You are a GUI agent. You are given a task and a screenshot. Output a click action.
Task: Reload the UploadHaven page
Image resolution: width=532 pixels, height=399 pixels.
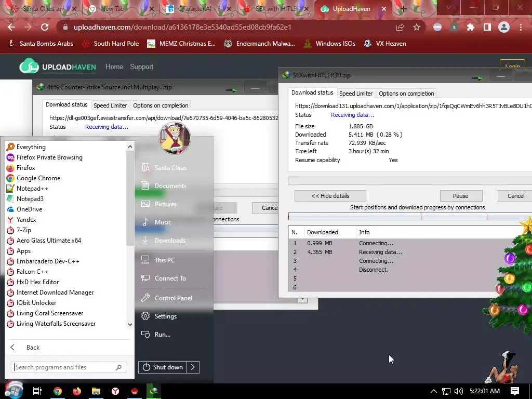pos(45,27)
